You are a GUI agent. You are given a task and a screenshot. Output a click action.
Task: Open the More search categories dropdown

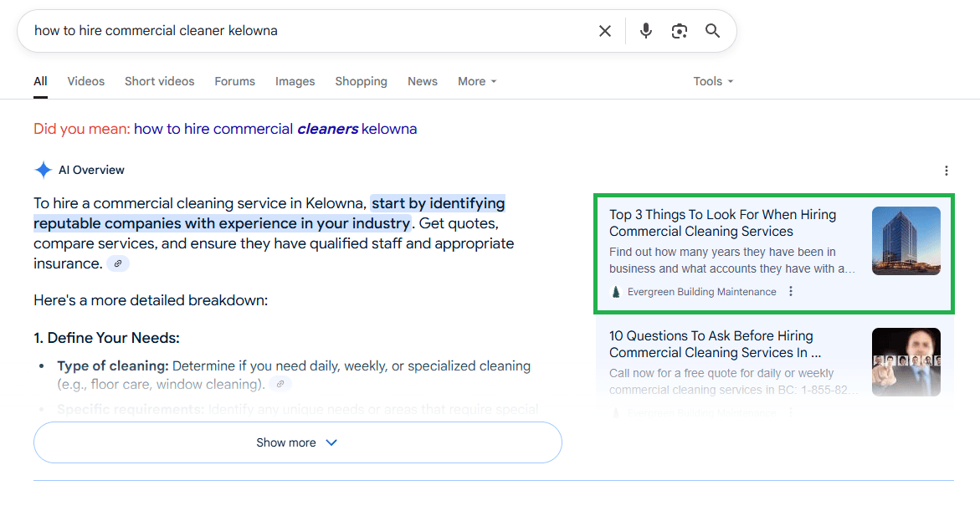point(476,81)
